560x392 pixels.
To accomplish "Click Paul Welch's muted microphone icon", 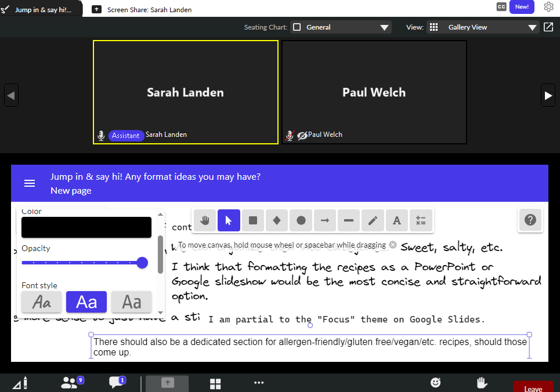I will [x=290, y=136].
